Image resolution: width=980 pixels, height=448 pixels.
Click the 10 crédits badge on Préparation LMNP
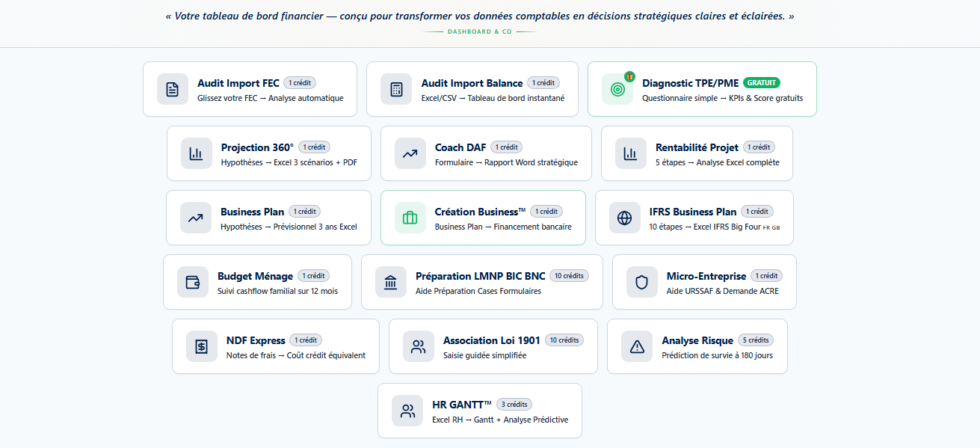pyautogui.click(x=569, y=276)
